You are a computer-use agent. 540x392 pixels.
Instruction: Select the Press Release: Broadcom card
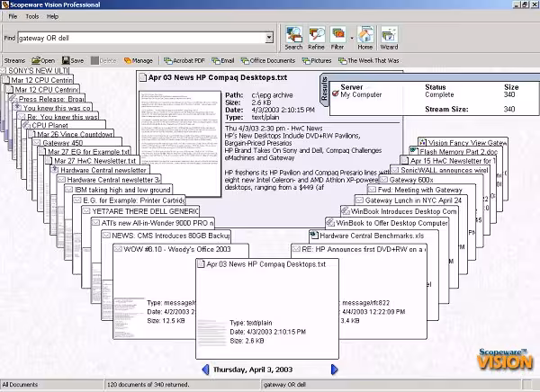point(47,99)
